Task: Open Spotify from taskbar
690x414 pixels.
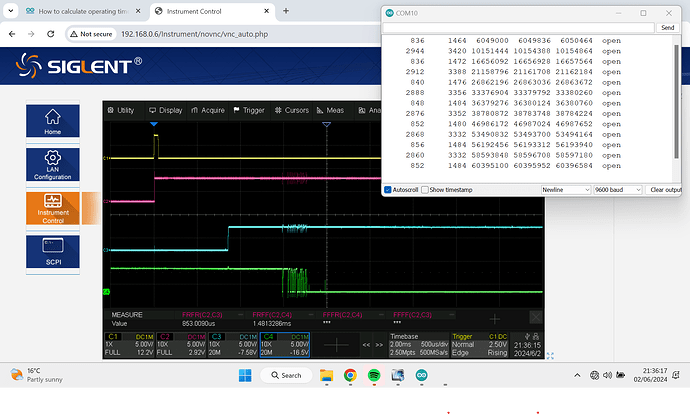Action: click(x=374, y=375)
